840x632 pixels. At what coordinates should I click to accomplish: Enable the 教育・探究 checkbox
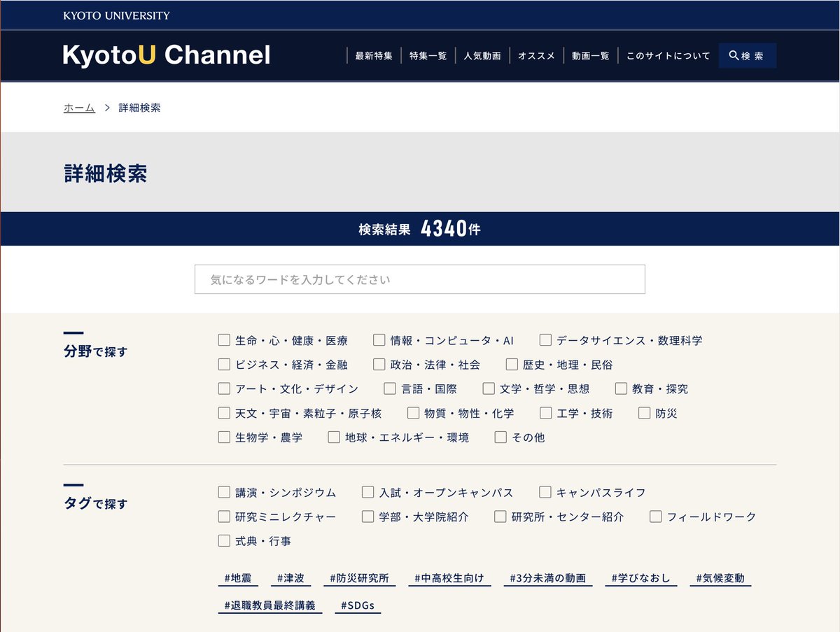(621, 388)
